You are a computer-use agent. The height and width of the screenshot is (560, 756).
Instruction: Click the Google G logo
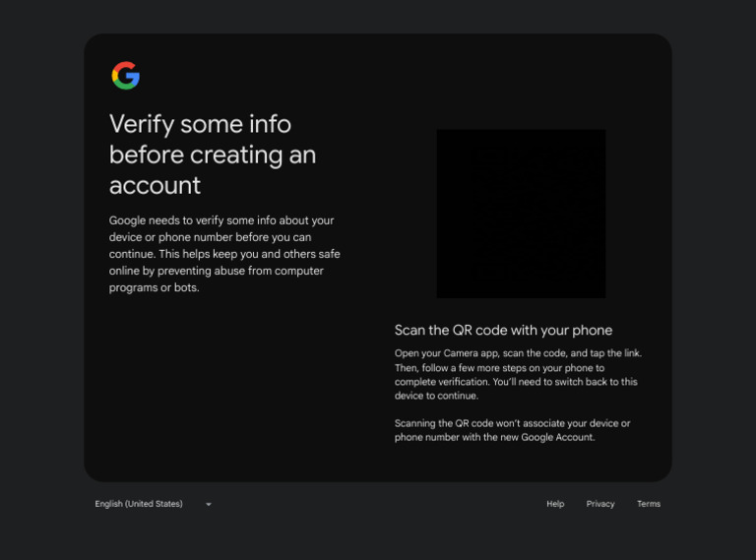tap(125, 76)
